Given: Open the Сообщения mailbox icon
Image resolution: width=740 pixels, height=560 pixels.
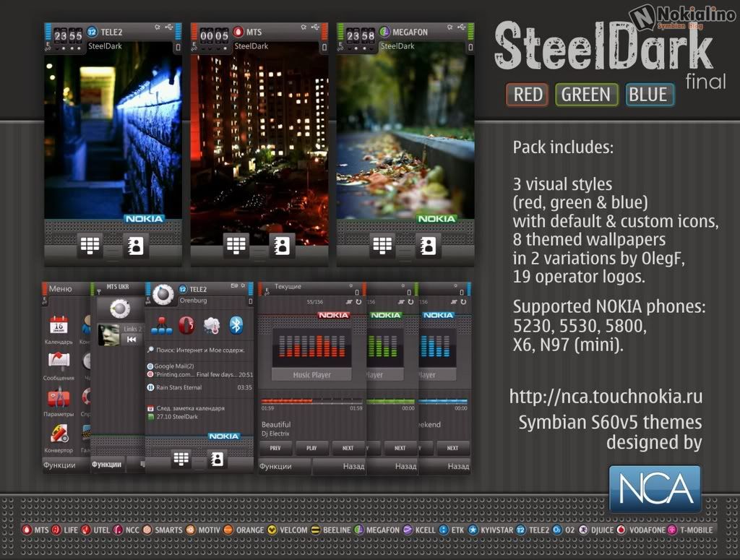Looking at the screenshot, I should pos(59,362).
